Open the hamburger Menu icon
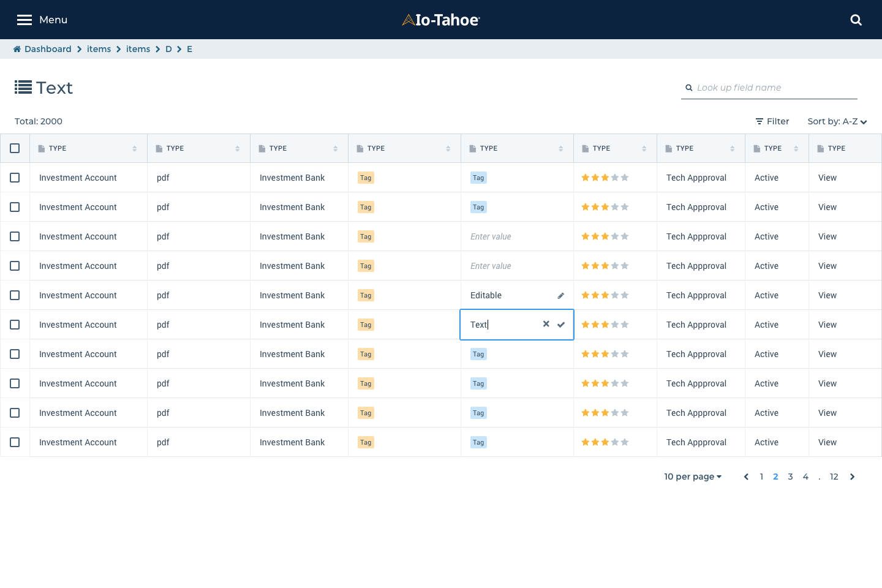Screen dimensions: 882x588 click(24, 20)
